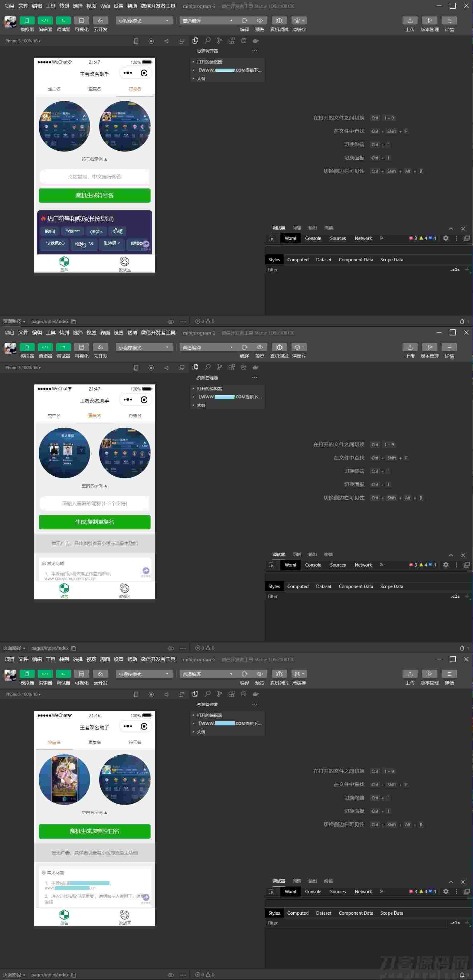The image size is (473, 980).
Task: Focus the Styles Filter field in bottom window
Action: tap(357, 923)
